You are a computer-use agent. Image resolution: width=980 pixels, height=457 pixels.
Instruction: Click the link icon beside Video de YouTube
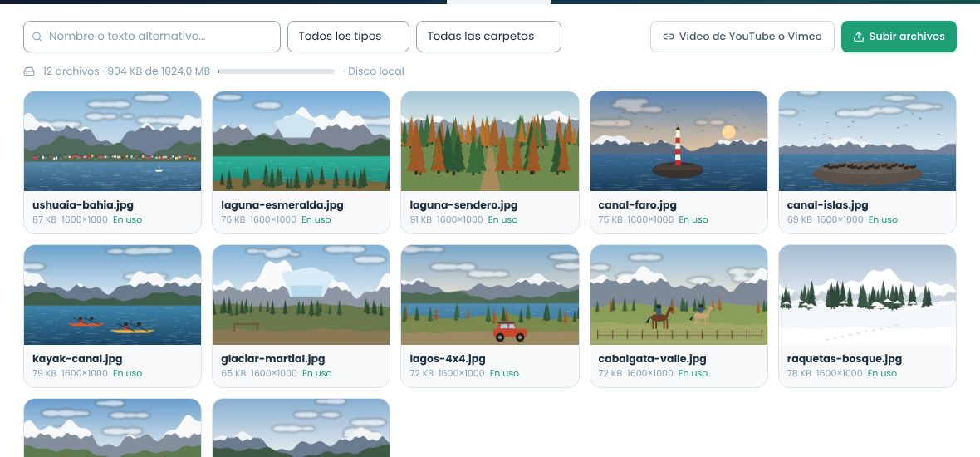(x=668, y=37)
